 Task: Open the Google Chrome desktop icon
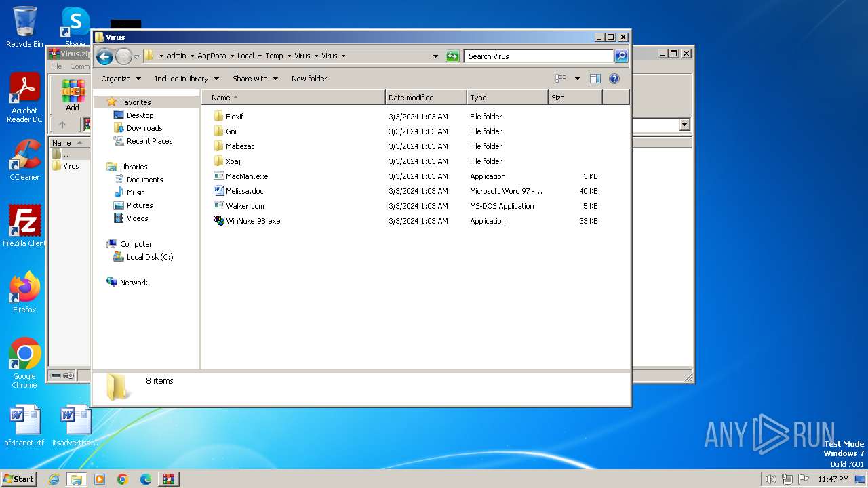(24, 363)
